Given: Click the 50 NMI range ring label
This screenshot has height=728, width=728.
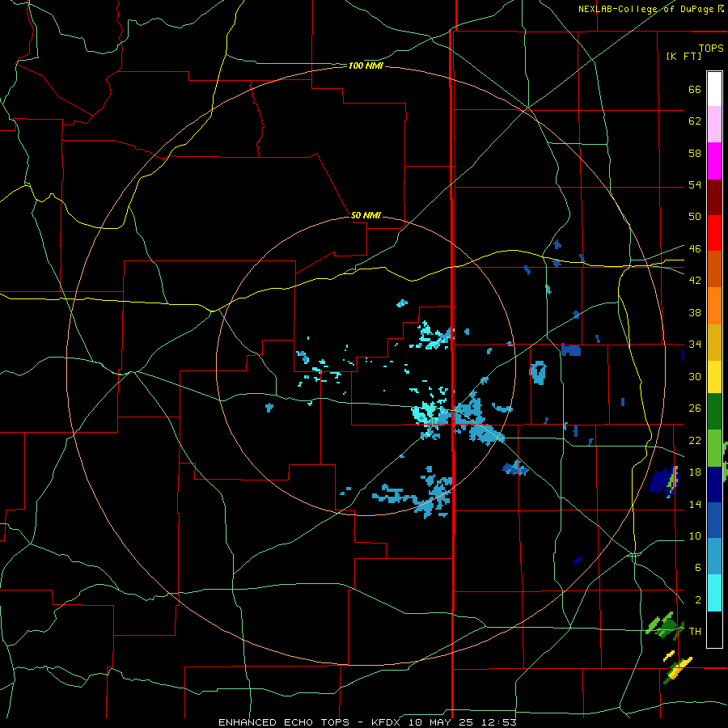Looking at the screenshot, I should [x=366, y=215].
